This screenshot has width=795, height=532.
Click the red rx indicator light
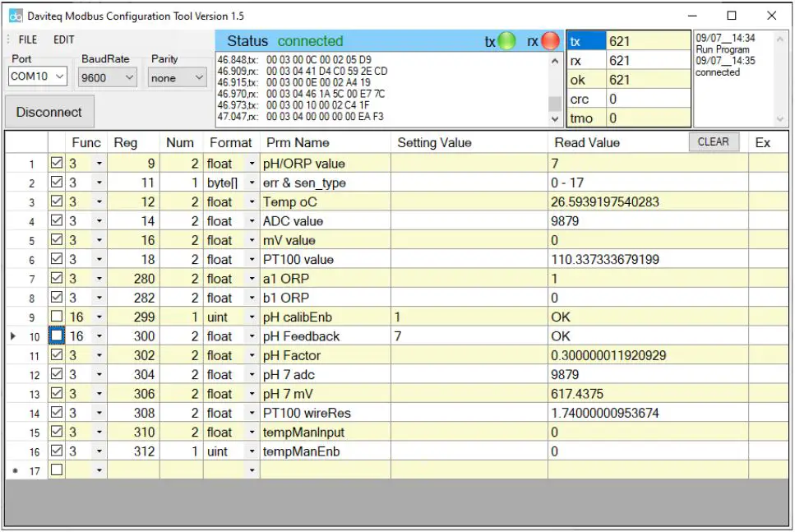click(549, 41)
